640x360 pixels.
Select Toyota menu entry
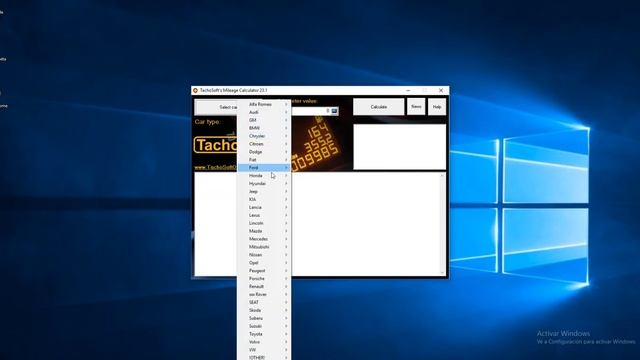coord(264,334)
